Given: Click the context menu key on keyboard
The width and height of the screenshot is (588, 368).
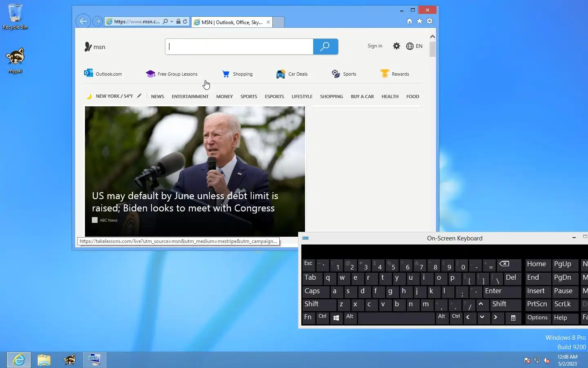Looking at the screenshot, I should (513, 318).
